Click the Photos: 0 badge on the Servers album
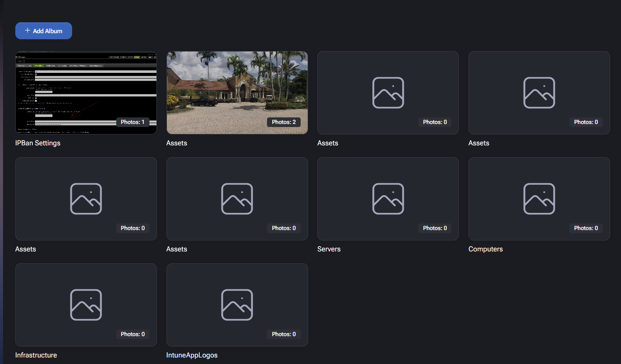This screenshot has height=364, width=621. [435, 228]
